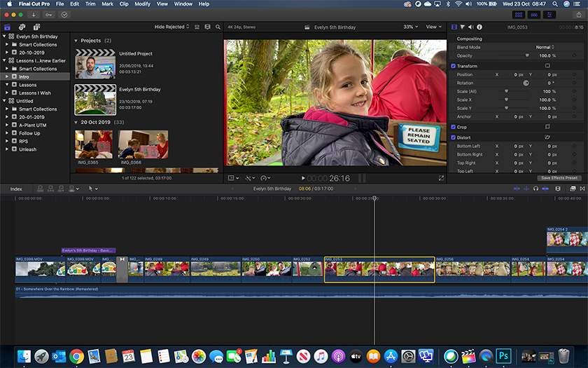Open the Hide Rejected filter dropdown
This screenshot has height=368, width=588.
(x=172, y=27)
